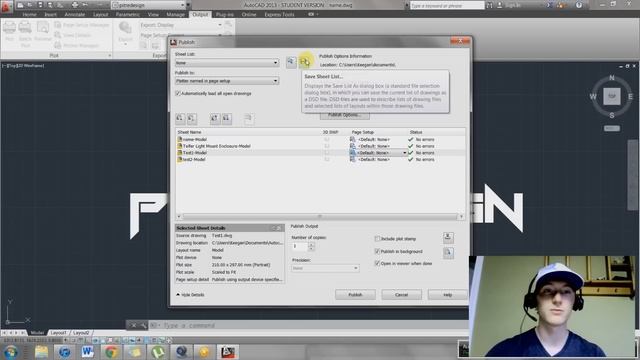Screen dimensions: 640x360
Task: Open File Explorer from the taskbar
Action: pos(41,351)
